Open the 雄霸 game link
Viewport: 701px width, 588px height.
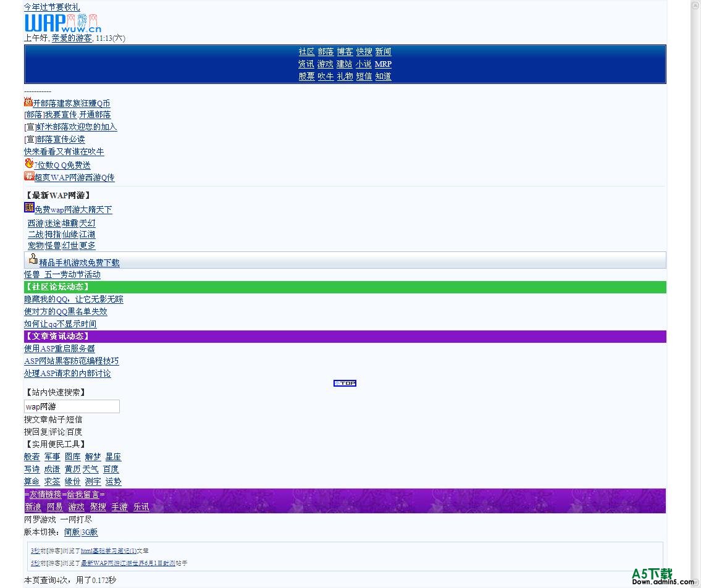(x=70, y=223)
